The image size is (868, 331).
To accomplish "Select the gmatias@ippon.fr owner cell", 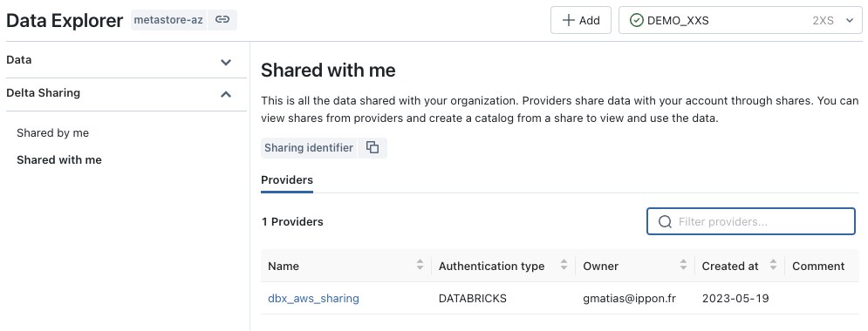I will pos(630,299).
